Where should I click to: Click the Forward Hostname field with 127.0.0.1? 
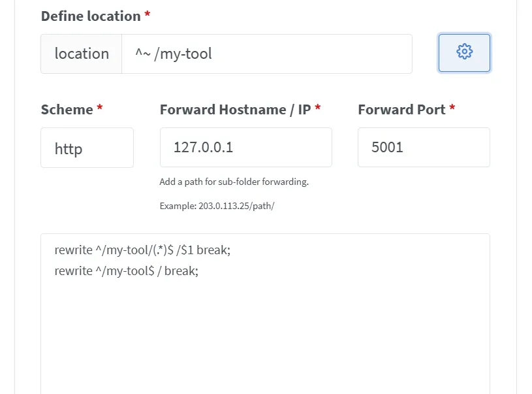pos(245,147)
